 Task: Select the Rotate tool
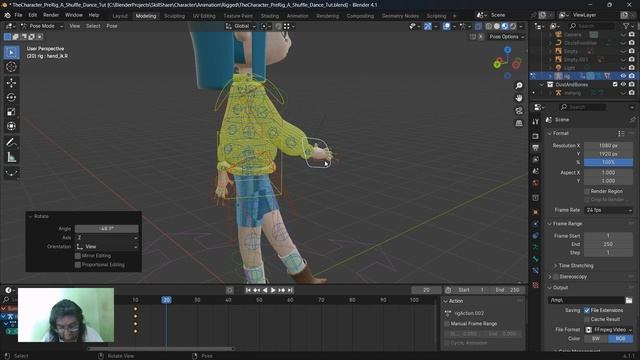point(11,97)
